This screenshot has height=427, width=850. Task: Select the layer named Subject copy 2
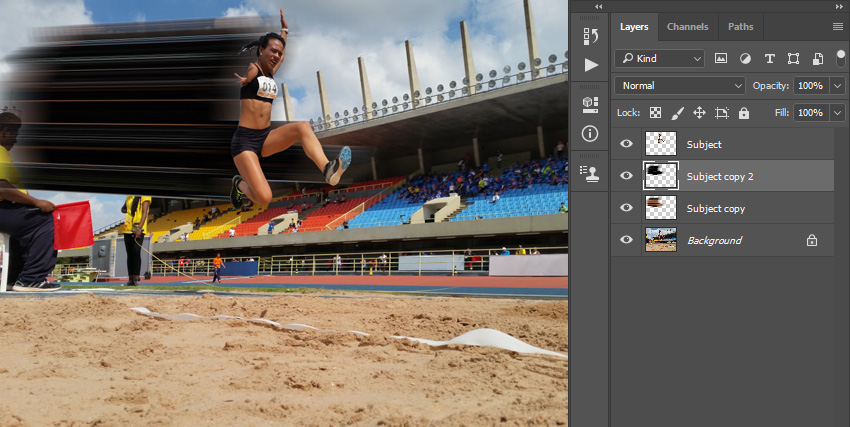[x=720, y=177]
